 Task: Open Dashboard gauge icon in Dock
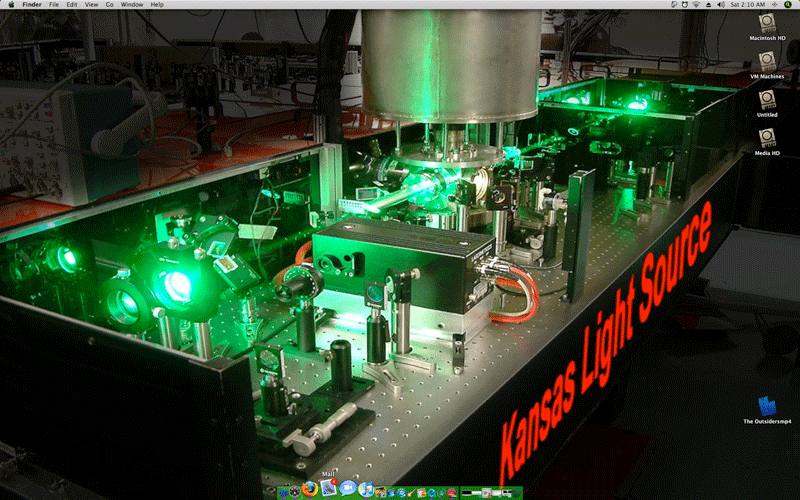(x=294, y=491)
